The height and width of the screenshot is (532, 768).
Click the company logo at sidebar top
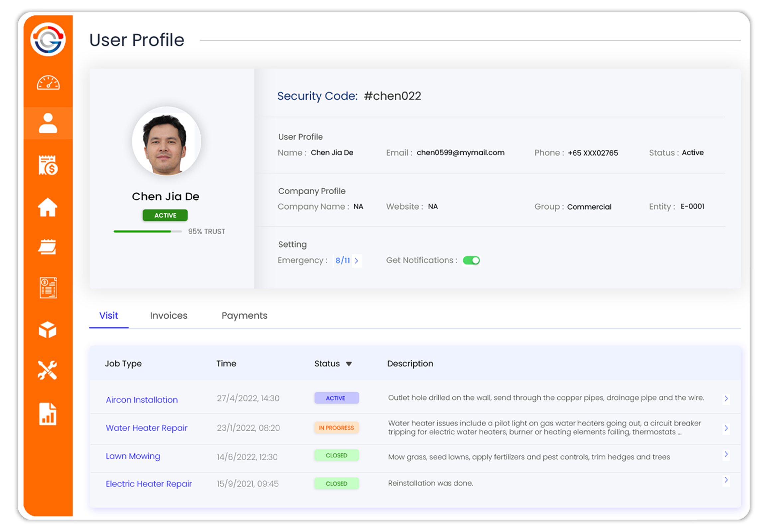pyautogui.click(x=48, y=39)
